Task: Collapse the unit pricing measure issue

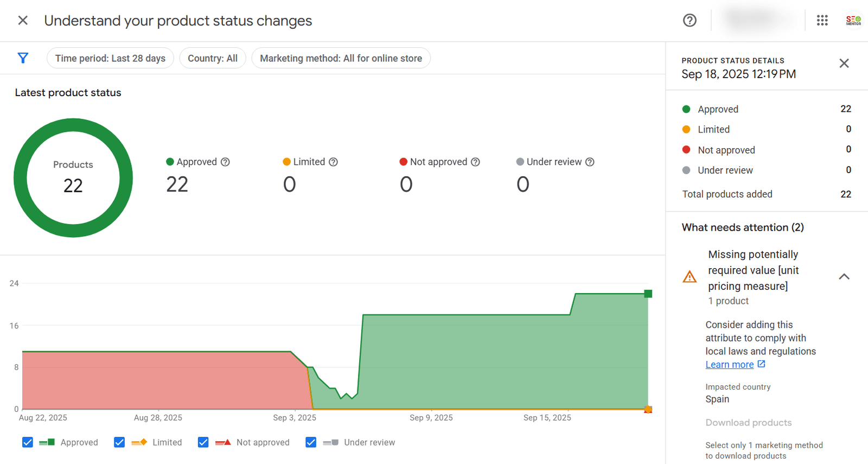Action: [x=844, y=277]
